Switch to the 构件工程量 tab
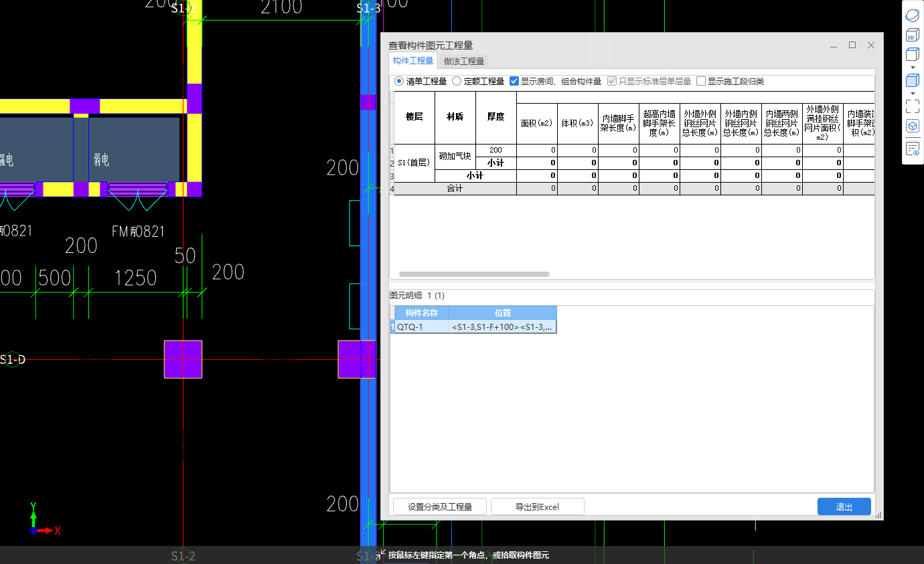Viewport: 924px width, 564px height. [x=413, y=61]
